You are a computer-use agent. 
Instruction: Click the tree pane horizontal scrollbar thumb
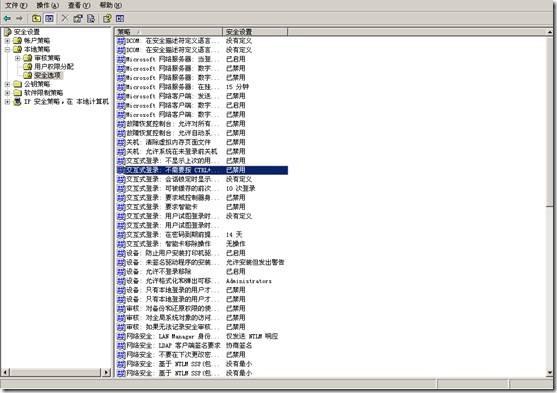point(55,372)
